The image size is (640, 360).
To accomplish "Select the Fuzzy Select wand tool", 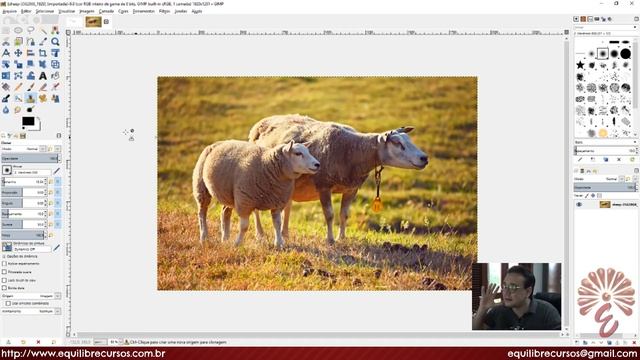I will (43, 31).
